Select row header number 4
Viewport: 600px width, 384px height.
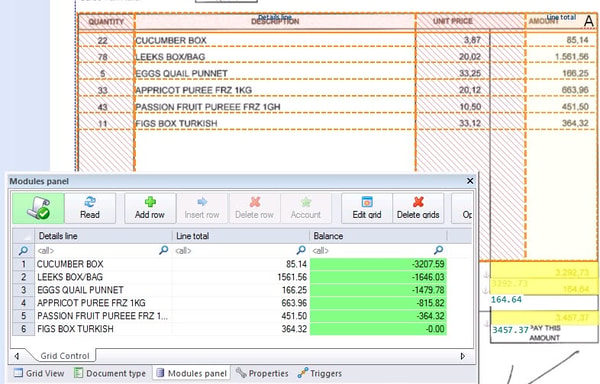coord(24,303)
